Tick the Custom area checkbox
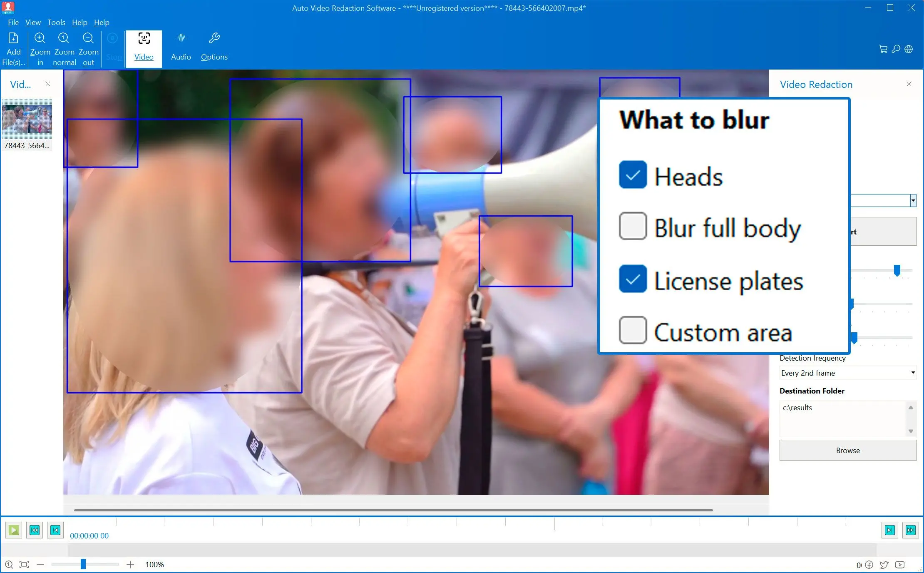 [x=633, y=330]
